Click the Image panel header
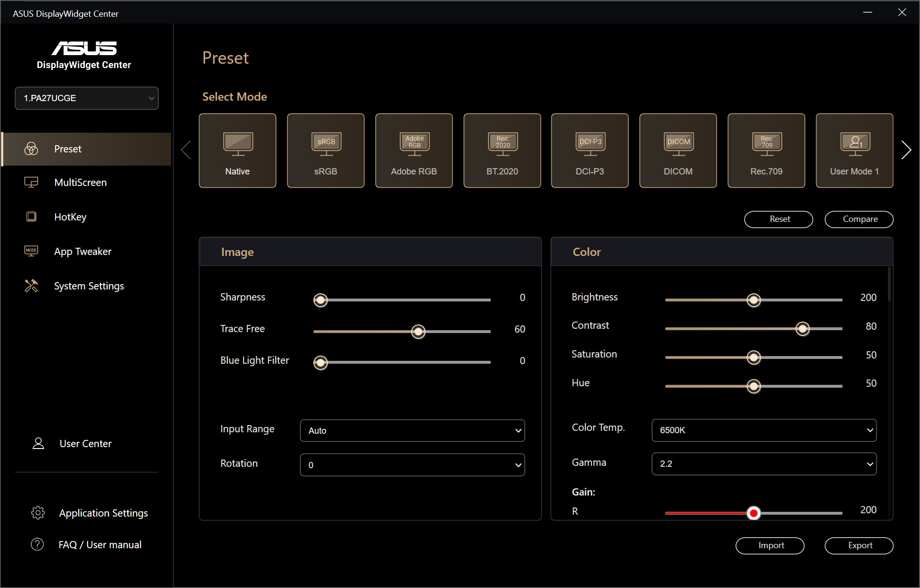 tap(370, 252)
